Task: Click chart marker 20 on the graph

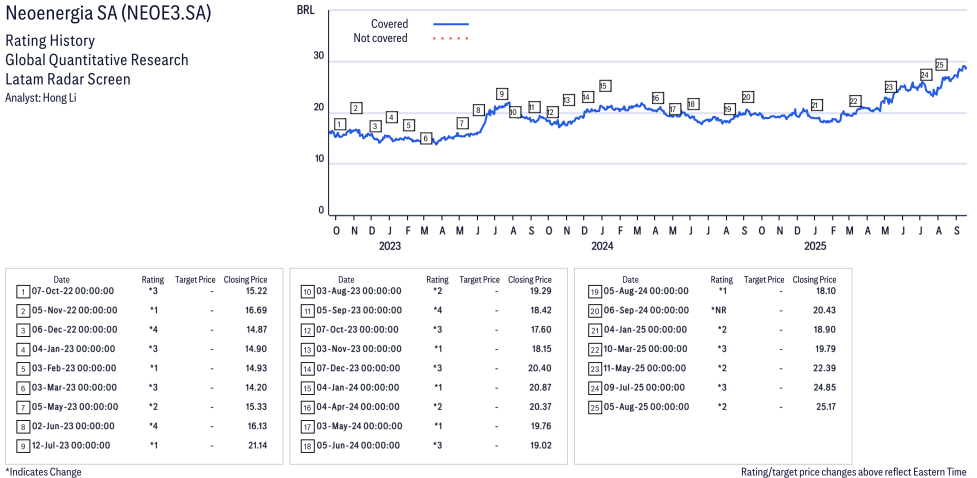Action: pos(747,97)
